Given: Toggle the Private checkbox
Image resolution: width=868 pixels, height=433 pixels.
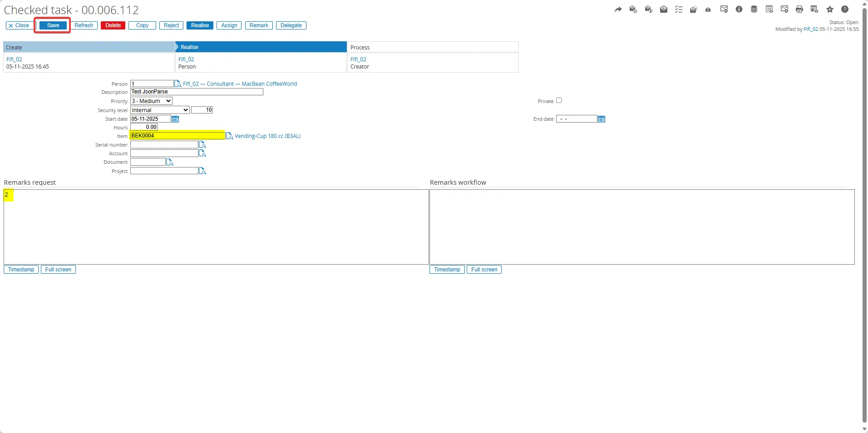Looking at the screenshot, I should (x=559, y=101).
